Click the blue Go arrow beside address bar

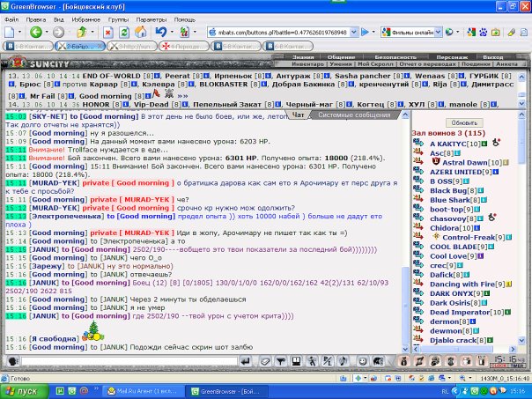click(365, 33)
